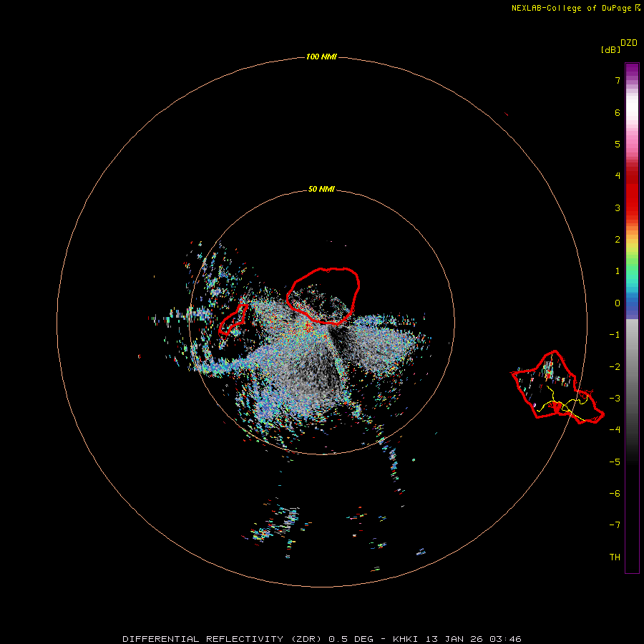Click the 3 value on the dB scale

pyautogui.click(x=618, y=208)
